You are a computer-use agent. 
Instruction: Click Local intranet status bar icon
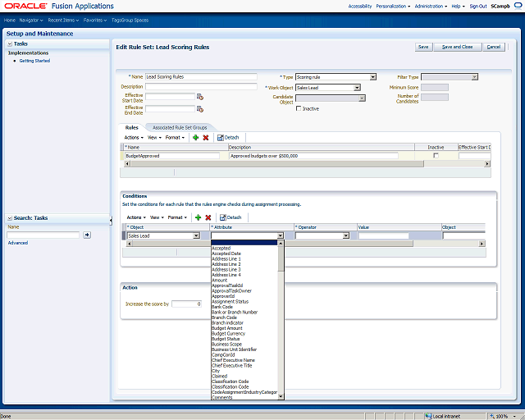(x=428, y=416)
